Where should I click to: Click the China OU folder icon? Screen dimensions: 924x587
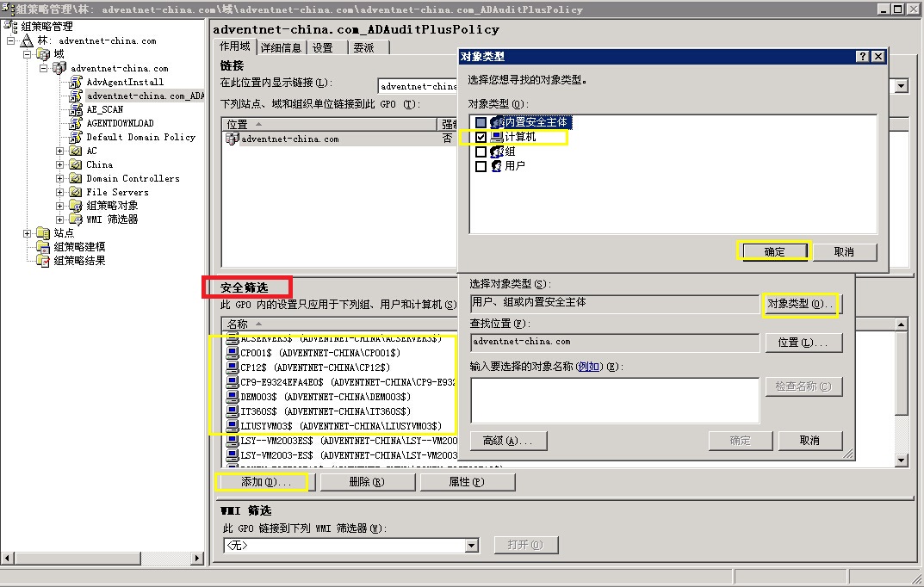(x=76, y=164)
